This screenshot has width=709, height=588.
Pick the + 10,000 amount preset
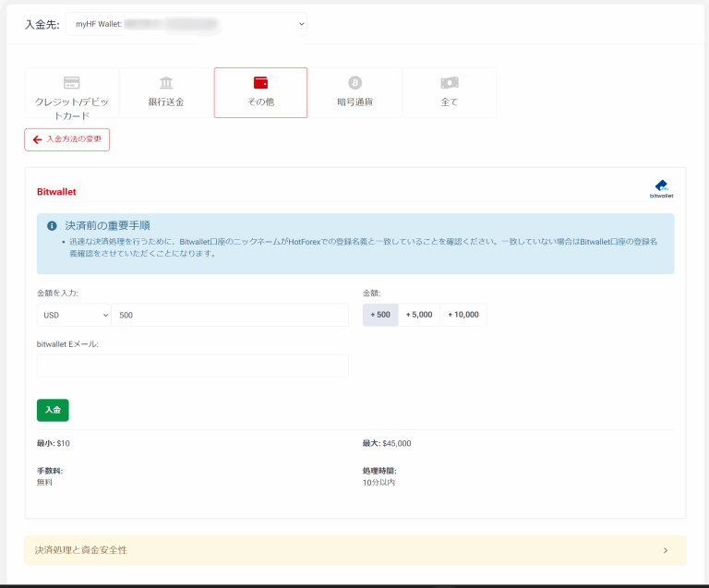click(x=463, y=315)
